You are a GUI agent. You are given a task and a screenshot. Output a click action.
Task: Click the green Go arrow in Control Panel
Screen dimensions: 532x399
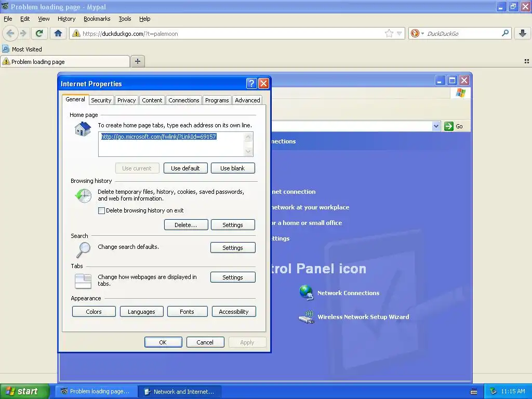coord(448,126)
